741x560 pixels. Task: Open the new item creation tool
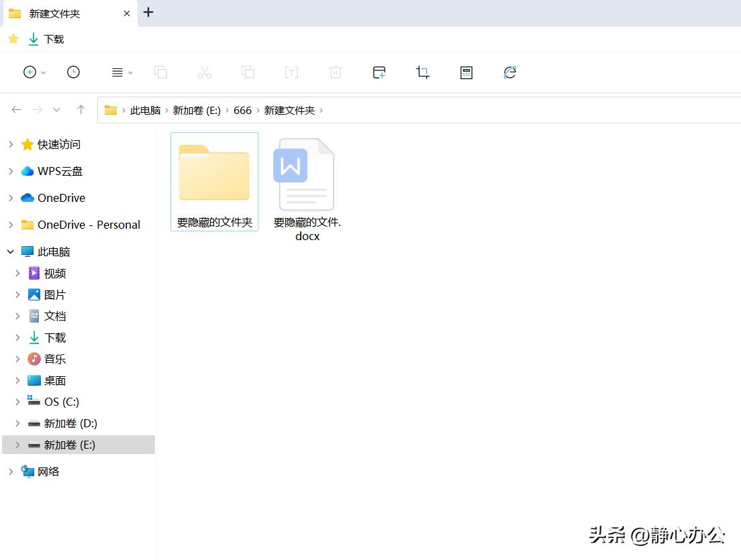point(30,72)
